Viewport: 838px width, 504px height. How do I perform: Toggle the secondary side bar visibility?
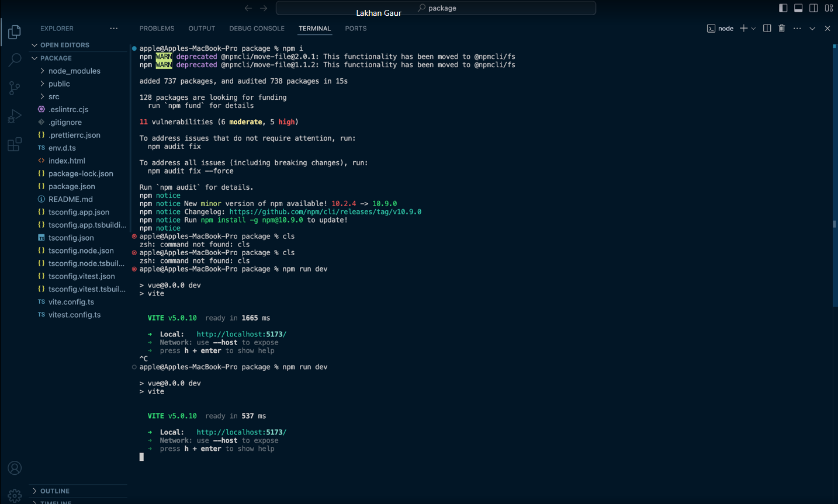pyautogui.click(x=813, y=8)
